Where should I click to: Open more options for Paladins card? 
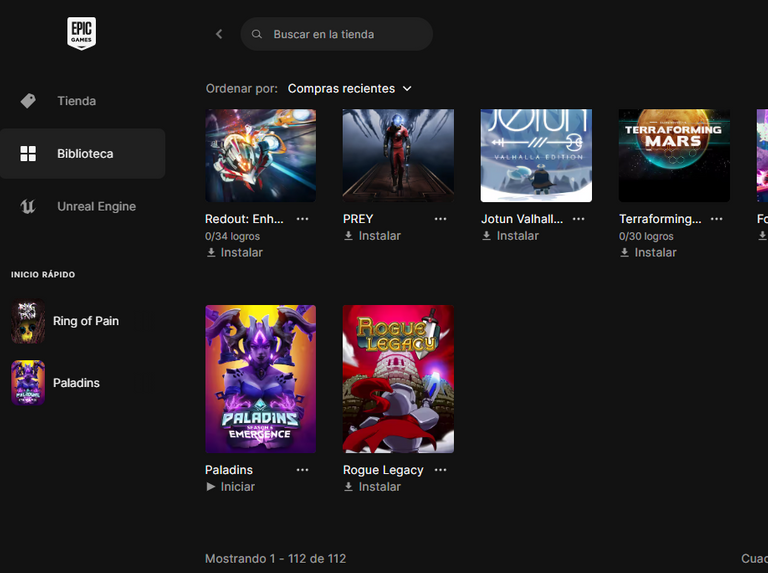click(303, 470)
